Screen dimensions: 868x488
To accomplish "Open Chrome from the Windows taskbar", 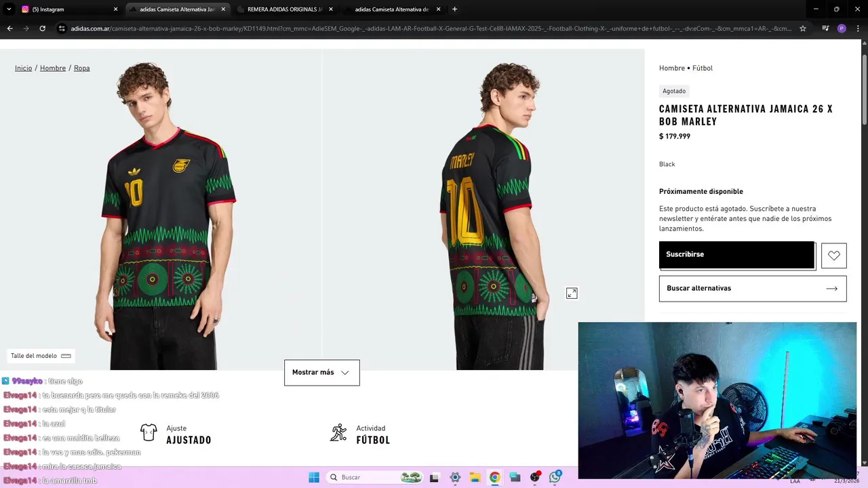I will tap(494, 477).
